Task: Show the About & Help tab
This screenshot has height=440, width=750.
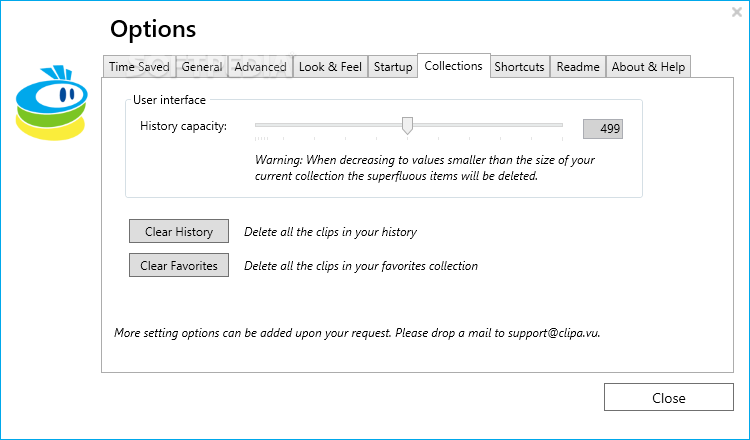Action: click(648, 66)
